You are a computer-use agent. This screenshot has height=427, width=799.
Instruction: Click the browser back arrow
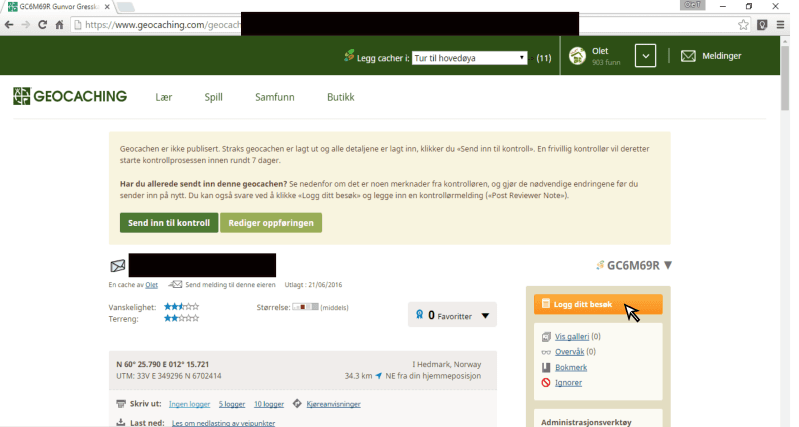(9, 24)
